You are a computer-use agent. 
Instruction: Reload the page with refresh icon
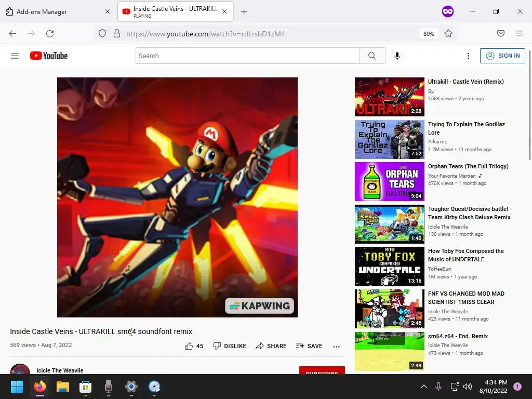[x=50, y=34]
